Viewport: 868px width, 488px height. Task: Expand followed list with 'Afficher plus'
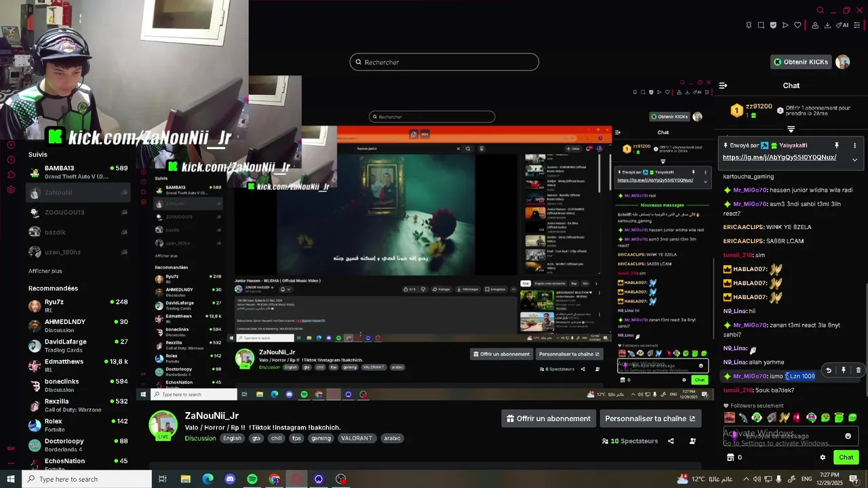tap(45, 271)
